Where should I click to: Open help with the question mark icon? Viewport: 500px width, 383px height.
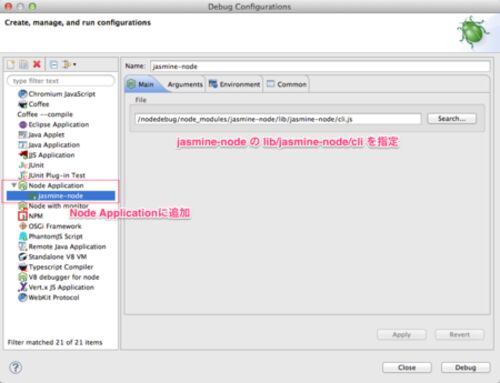16,367
